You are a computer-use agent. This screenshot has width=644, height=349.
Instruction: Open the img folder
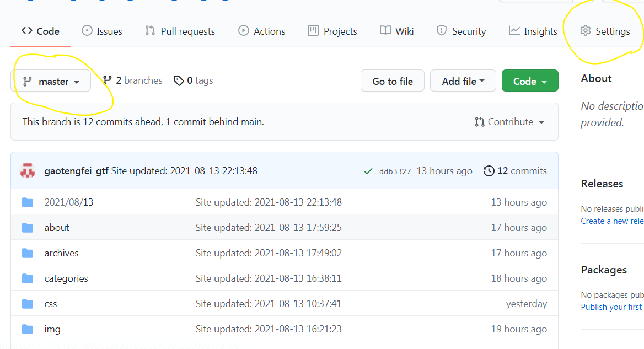(52, 329)
